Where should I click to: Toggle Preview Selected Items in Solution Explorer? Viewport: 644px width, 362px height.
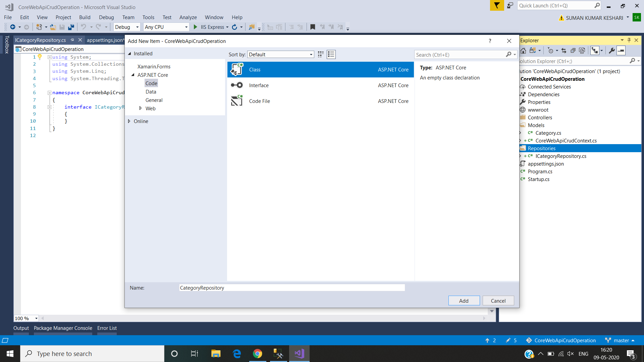click(x=621, y=51)
